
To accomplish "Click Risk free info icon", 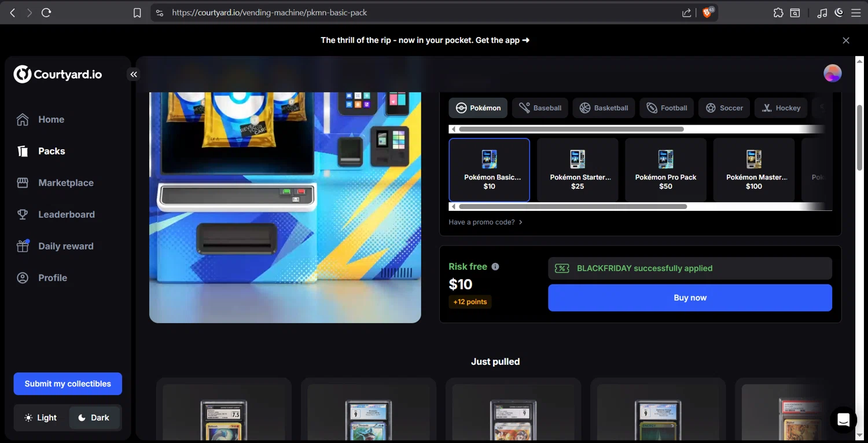I will (x=495, y=267).
